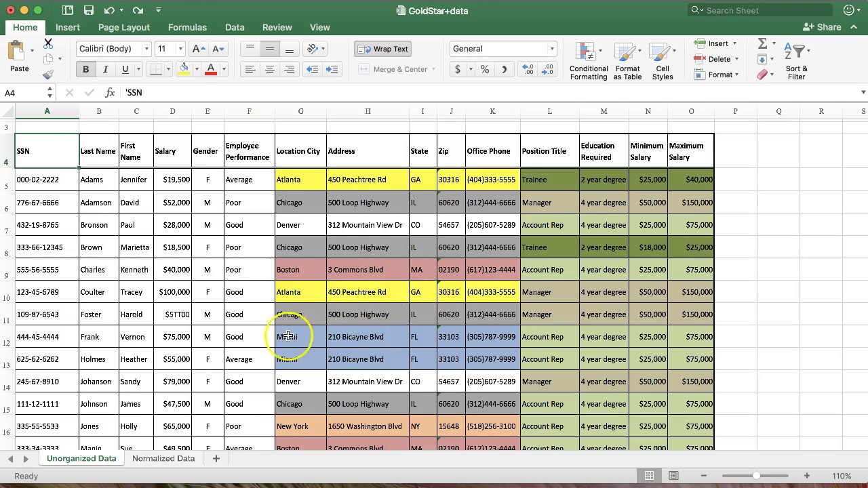Decrease font size with the smaller A icon
Image resolution: width=868 pixels, height=488 pixels.
pyautogui.click(x=218, y=49)
